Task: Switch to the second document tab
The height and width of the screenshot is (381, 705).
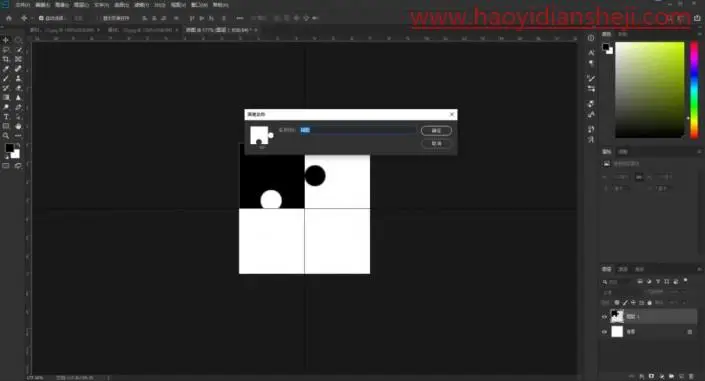Action: [142, 30]
